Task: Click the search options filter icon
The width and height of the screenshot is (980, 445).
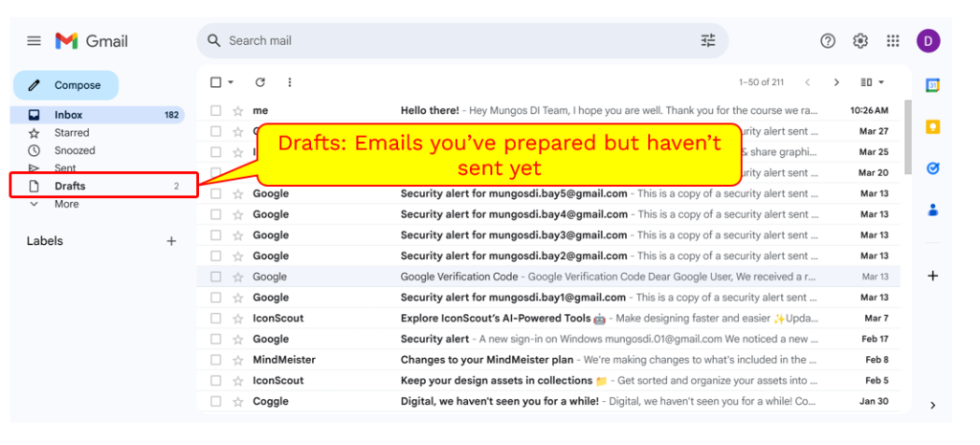Action: (708, 41)
